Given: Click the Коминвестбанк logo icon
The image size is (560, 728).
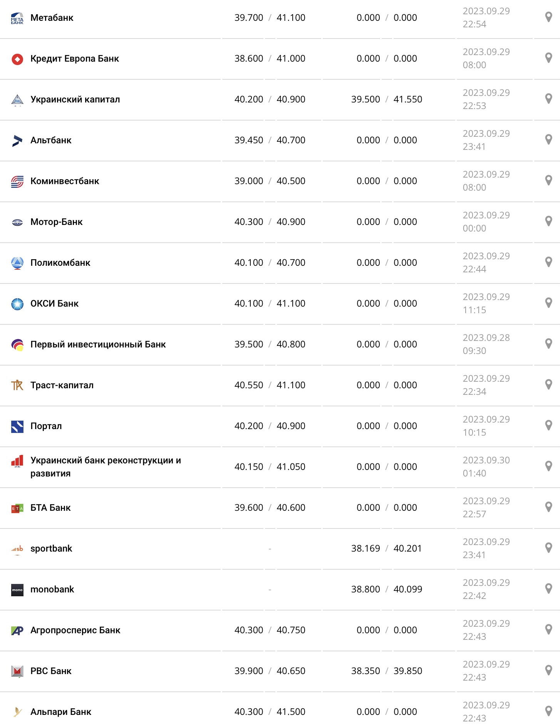Looking at the screenshot, I should (x=17, y=181).
